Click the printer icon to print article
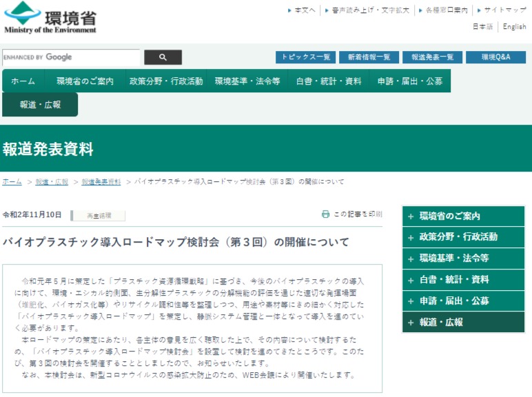This screenshot has height=397, width=532. click(x=326, y=214)
